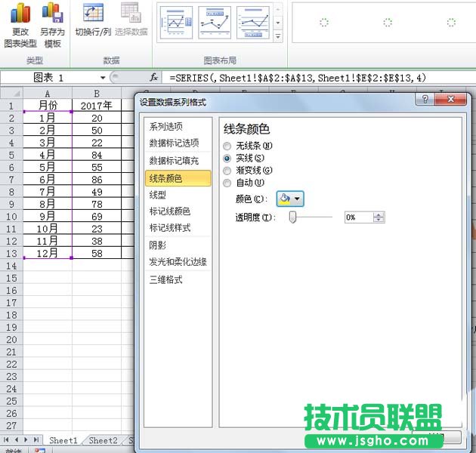Open the 发光和柔化边缘 category

178,261
